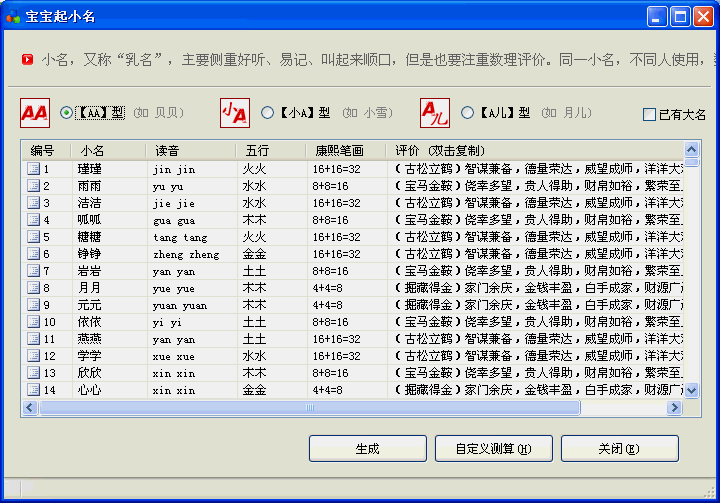Click the row icon for entry 6 铮铮
720x503 pixels.
(33, 254)
